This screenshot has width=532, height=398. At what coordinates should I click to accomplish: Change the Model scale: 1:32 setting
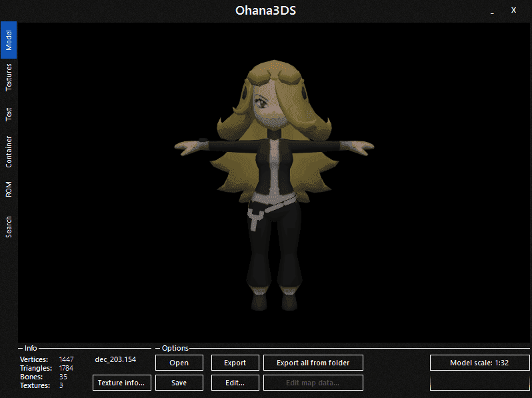click(479, 363)
